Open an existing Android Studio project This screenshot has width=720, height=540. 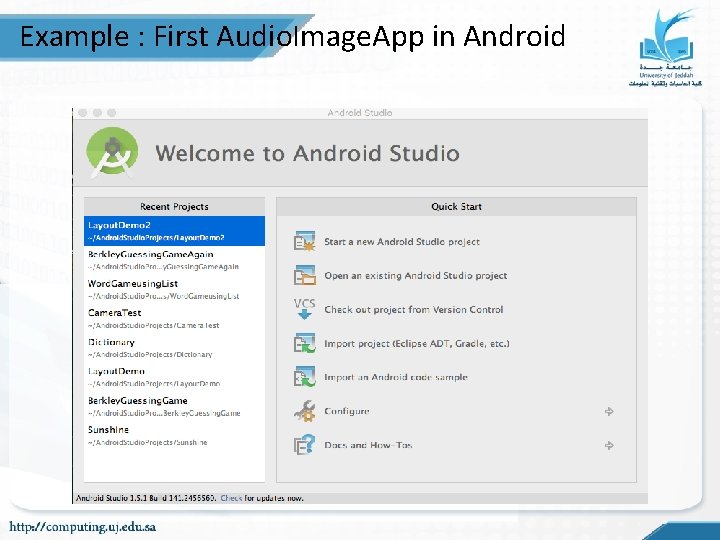pyautogui.click(x=416, y=276)
